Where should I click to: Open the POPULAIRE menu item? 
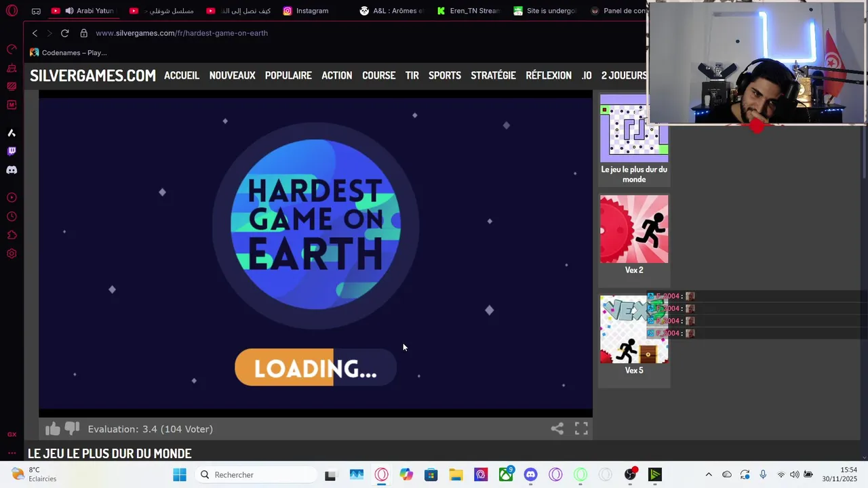[x=288, y=75]
